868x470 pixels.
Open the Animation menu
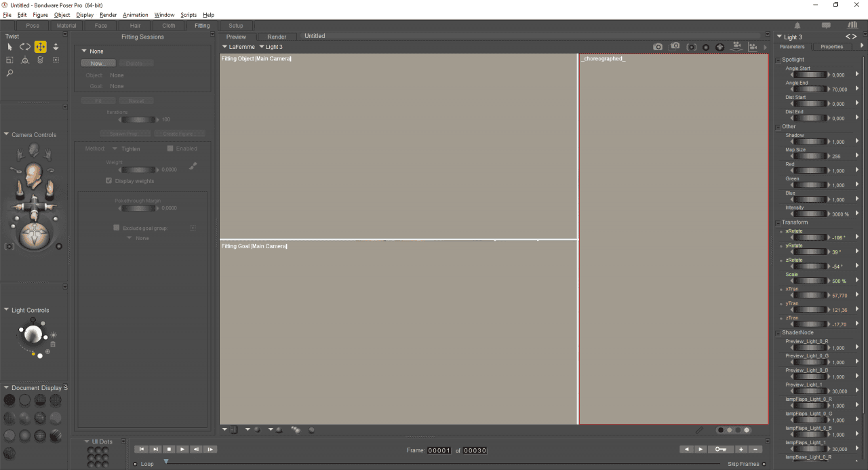click(x=135, y=14)
